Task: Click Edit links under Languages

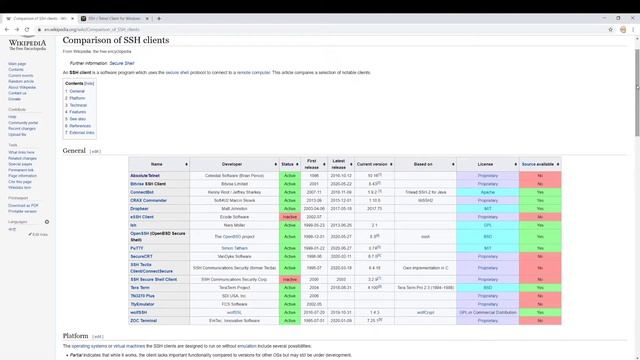Action: pos(40,235)
